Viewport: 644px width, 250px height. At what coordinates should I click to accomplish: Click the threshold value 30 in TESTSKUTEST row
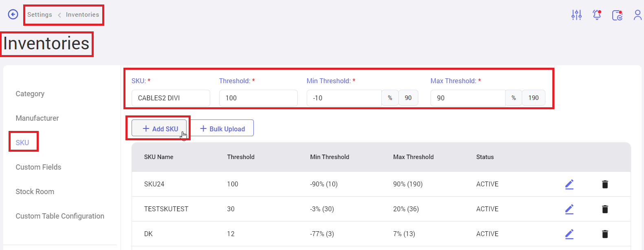pos(231,209)
